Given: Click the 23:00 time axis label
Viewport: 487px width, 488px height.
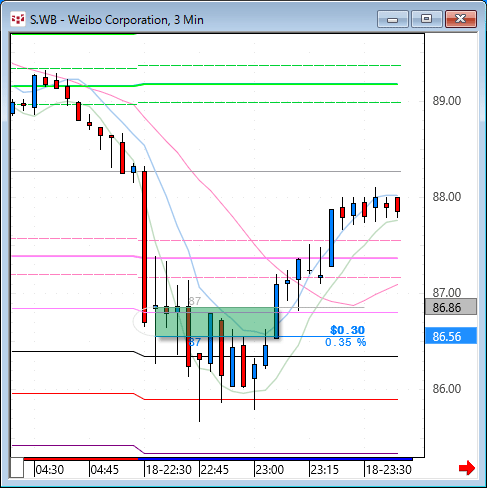Looking at the screenshot, I should [270, 470].
